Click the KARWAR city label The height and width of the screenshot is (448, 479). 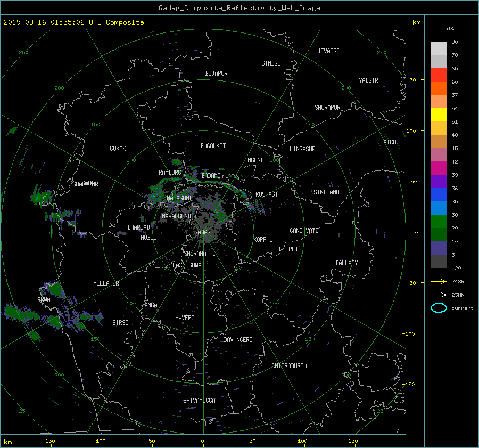click(x=44, y=299)
